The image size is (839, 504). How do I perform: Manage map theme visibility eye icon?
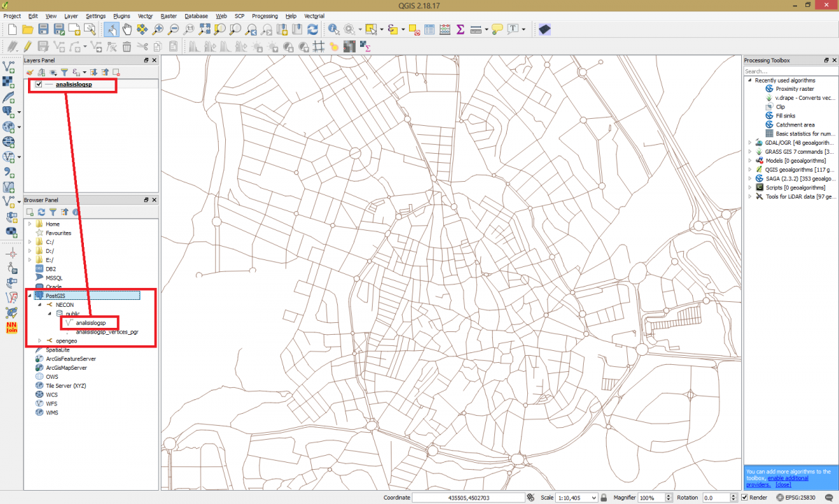[x=52, y=71]
